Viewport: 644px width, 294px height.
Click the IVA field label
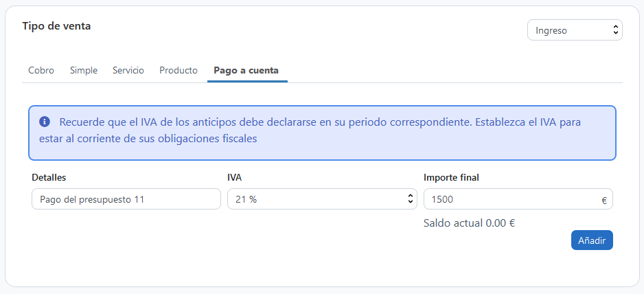pos(234,177)
